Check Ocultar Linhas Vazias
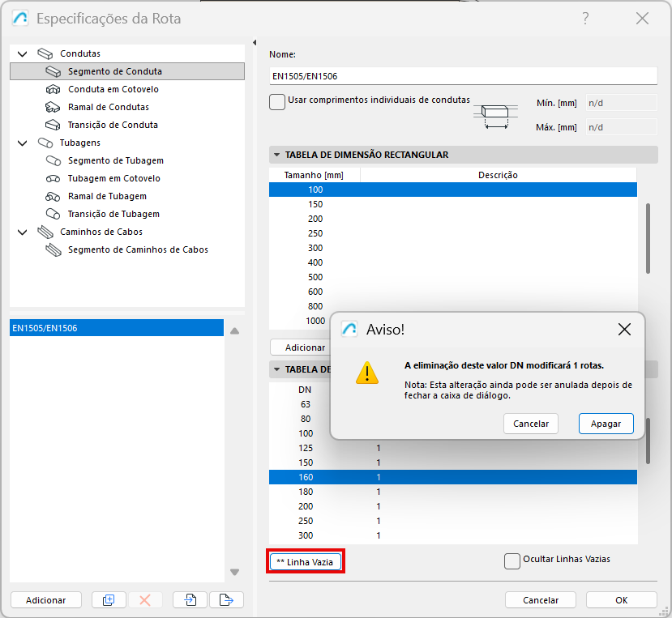Image resolution: width=672 pixels, height=618 pixels. click(x=512, y=561)
